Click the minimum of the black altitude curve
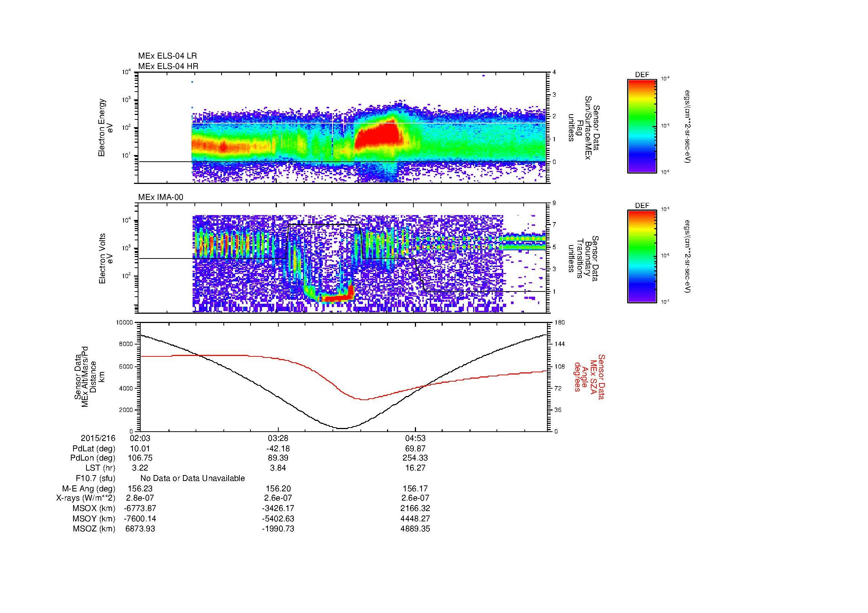Screen dimensions: 868x613 click(342, 428)
